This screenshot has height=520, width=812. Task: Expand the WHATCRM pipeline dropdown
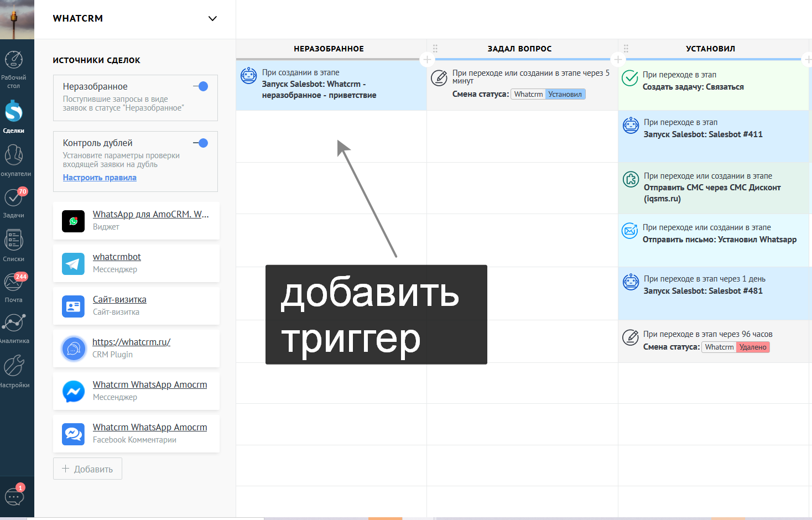[x=212, y=18]
